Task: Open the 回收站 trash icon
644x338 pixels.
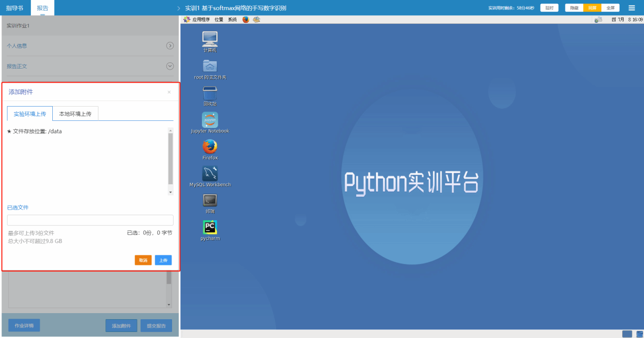Action: (x=210, y=94)
